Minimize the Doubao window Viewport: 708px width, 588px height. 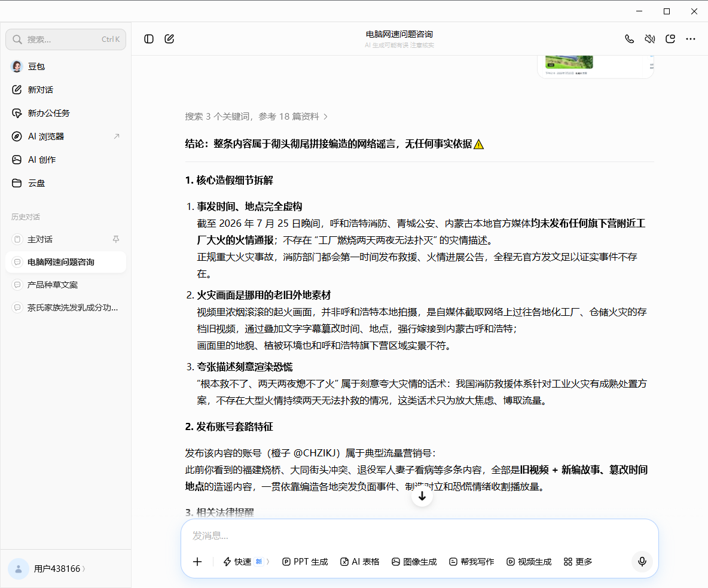(x=639, y=11)
